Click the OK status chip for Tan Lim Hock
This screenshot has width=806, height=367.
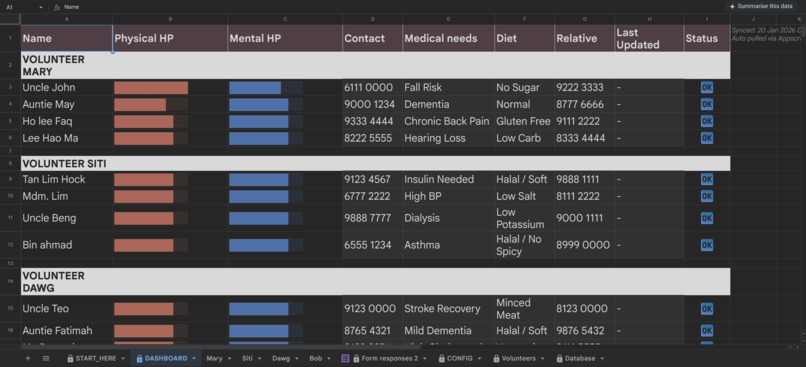707,179
